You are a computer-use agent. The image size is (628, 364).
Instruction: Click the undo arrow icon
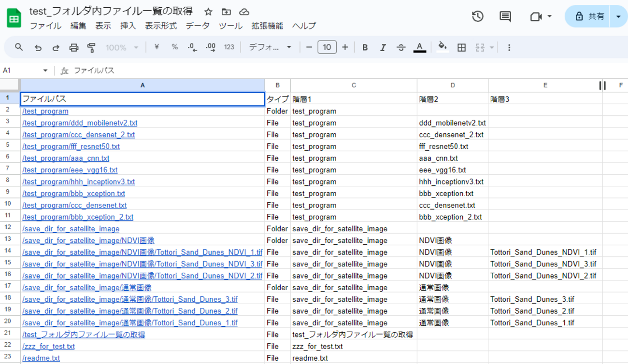point(38,47)
